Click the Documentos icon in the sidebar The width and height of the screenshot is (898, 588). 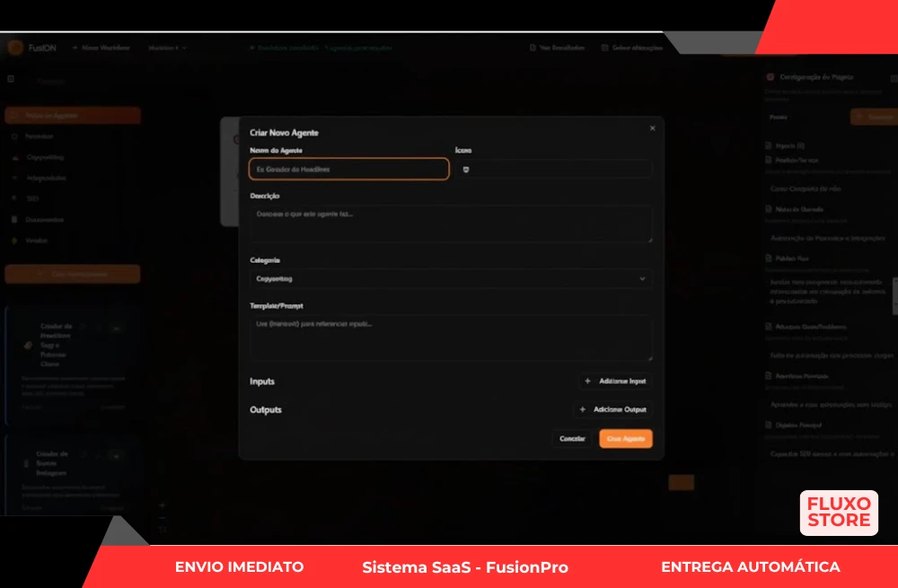(14, 220)
